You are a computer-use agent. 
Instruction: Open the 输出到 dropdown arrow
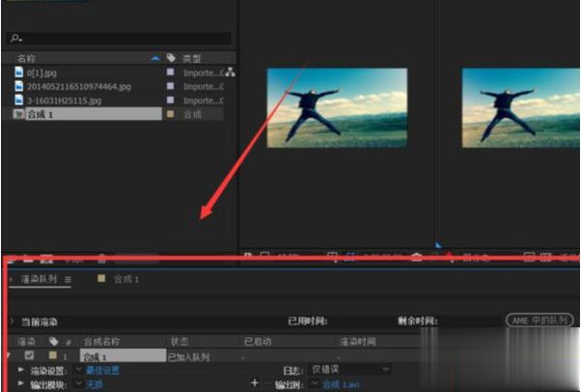315,383
